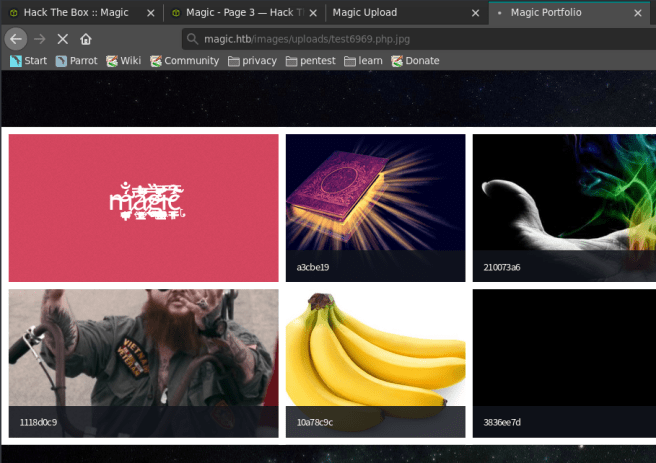Open the banana image 10a78c9c
Screen dimensions: 656x463
pos(375,363)
